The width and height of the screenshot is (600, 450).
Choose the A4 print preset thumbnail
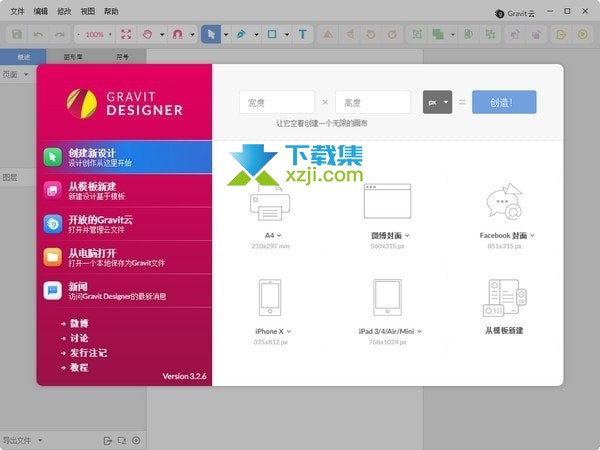tap(270, 203)
